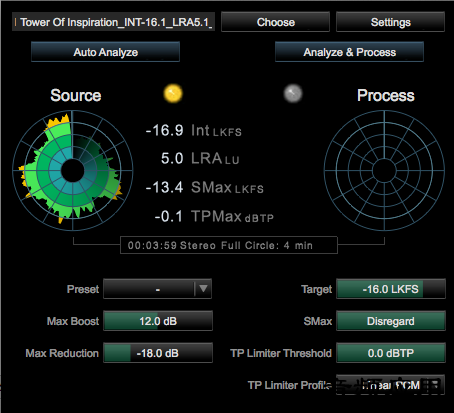Click the Choose file button
This screenshot has height=413, width=454.
pyautogui.click(x=275, y=22)
